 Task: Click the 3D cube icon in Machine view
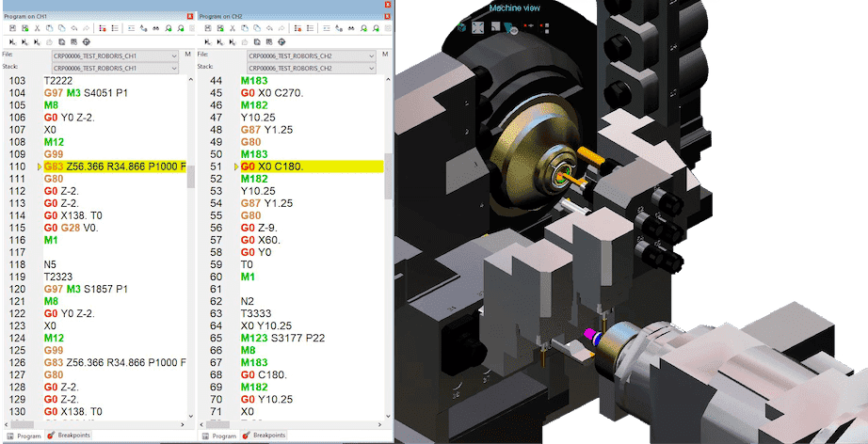point(461,27)
